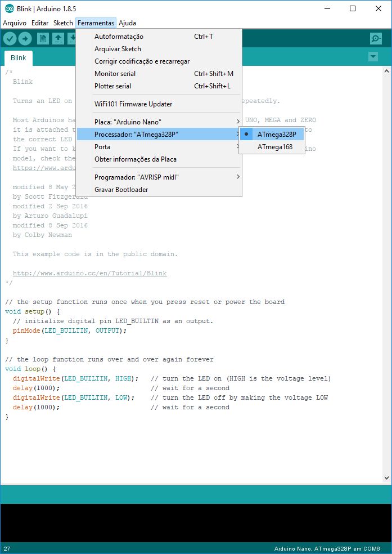Image resolution: width=392 pixels, height=554 pixels.
Task: Click status text "Arduino Nano, ATmega328P em COM6"
Action: click(327, 549)
